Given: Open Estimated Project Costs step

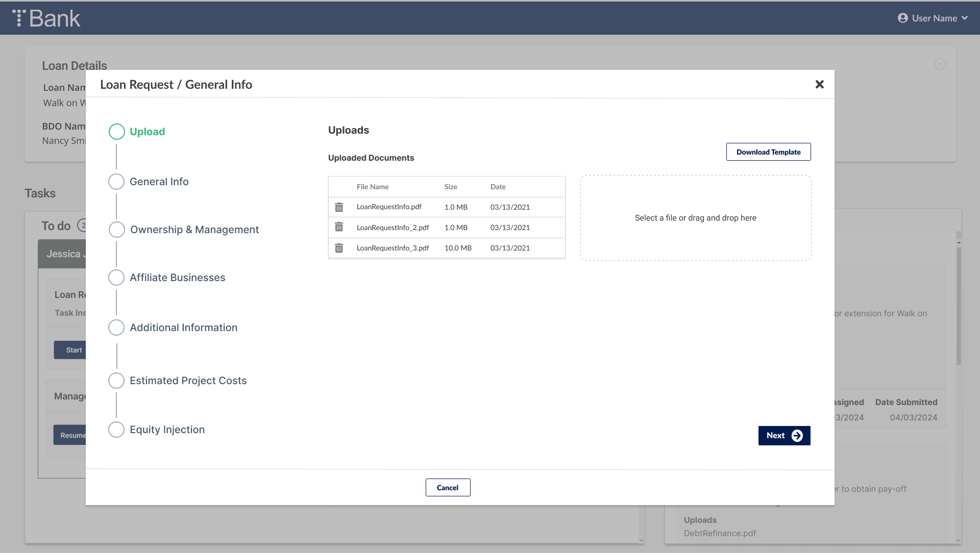Looking at the screenshot, I should 188,381.
